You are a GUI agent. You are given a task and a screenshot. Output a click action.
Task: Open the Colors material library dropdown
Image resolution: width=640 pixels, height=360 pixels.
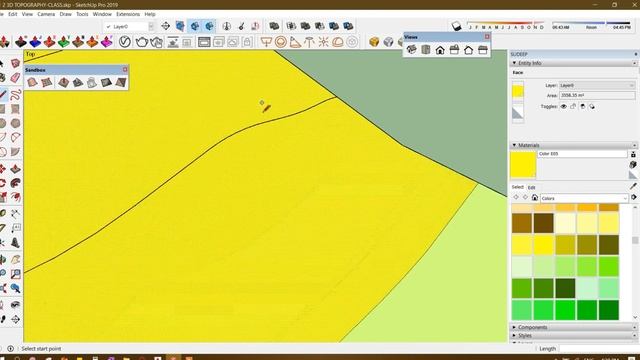click(x=584, y=198)
